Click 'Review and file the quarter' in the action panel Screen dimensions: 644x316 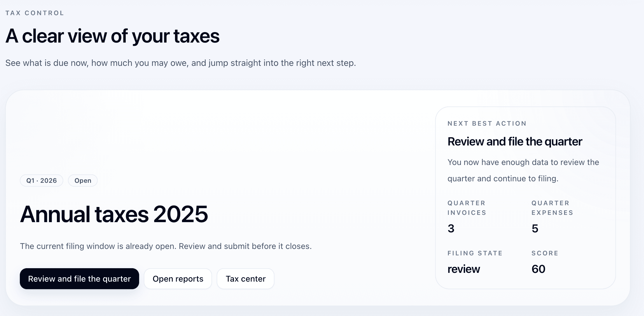[x=514, y=141]
